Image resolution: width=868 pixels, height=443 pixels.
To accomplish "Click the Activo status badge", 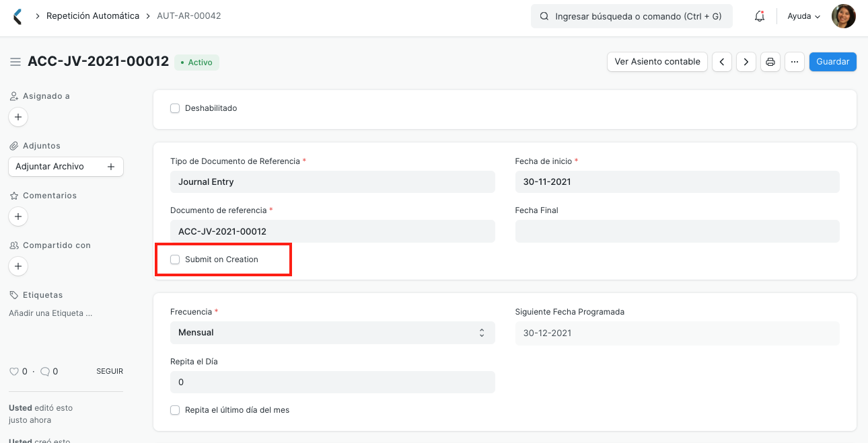I will coord(196,63).
